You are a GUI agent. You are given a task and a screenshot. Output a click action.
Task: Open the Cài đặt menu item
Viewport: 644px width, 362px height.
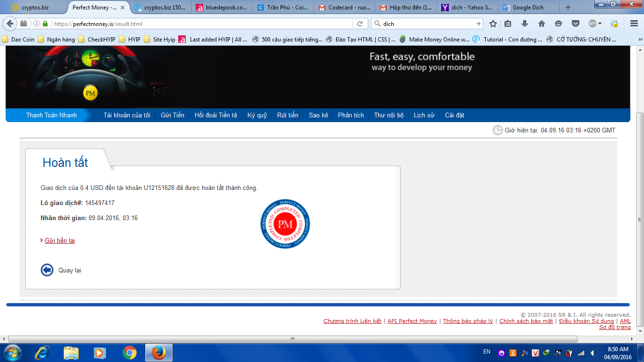click(x=454, y=115)
